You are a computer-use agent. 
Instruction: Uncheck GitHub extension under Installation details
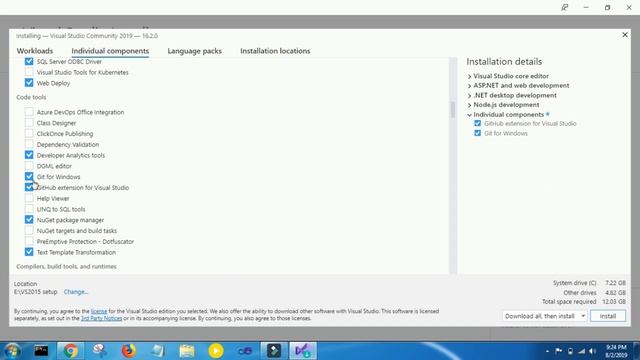pyautogui.click(x=477, y=123)
